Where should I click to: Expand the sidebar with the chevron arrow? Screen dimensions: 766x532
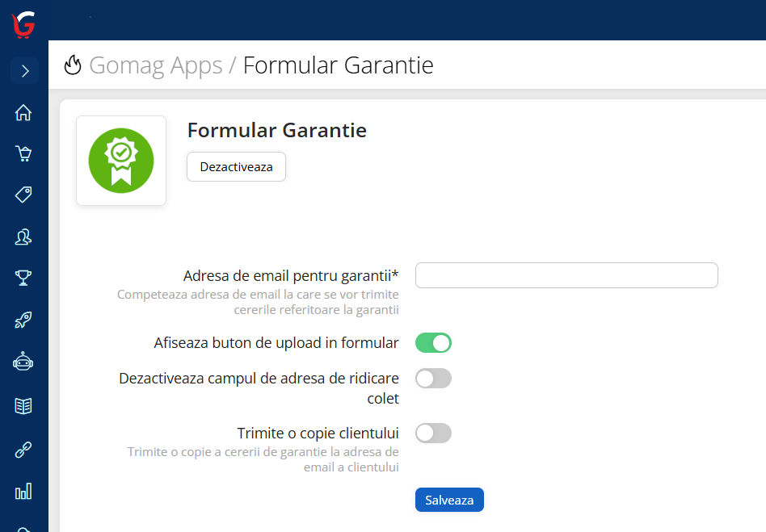pyautogui.click(x=24, y=71)
